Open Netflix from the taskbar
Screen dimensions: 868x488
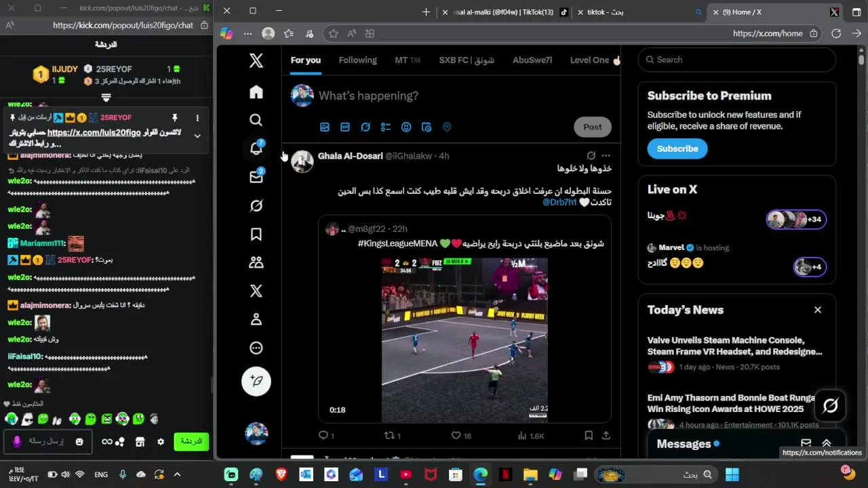click(505, 474)
